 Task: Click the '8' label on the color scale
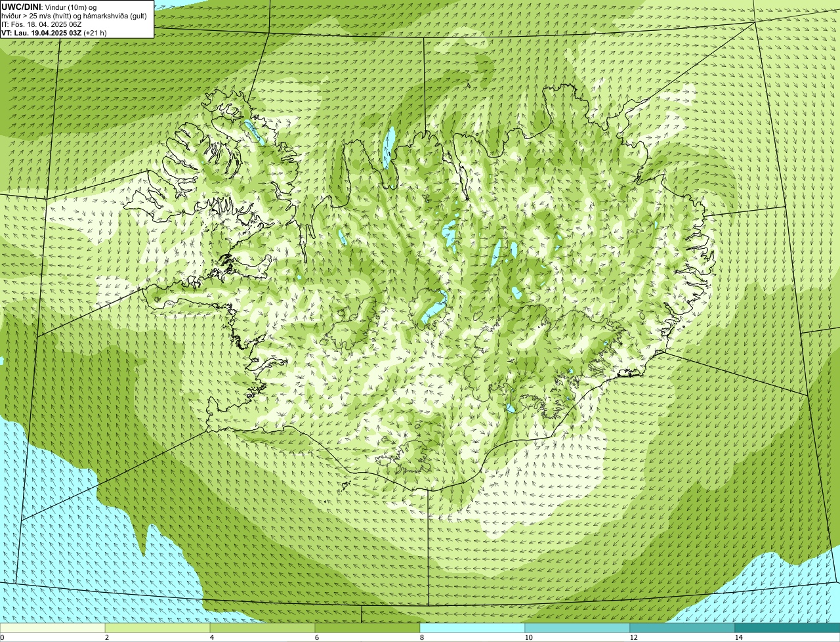(421, 637)
